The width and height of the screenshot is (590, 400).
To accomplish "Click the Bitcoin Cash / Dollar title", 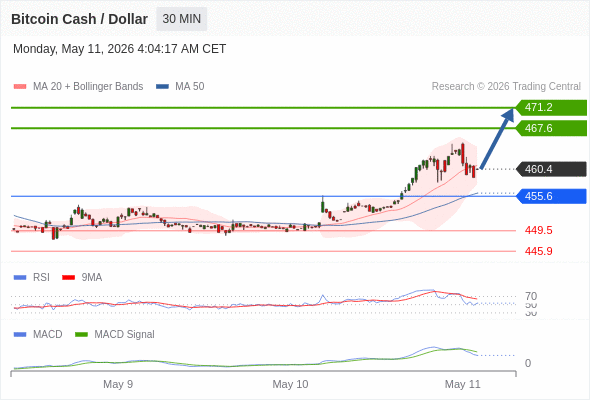I will [79, 19].
